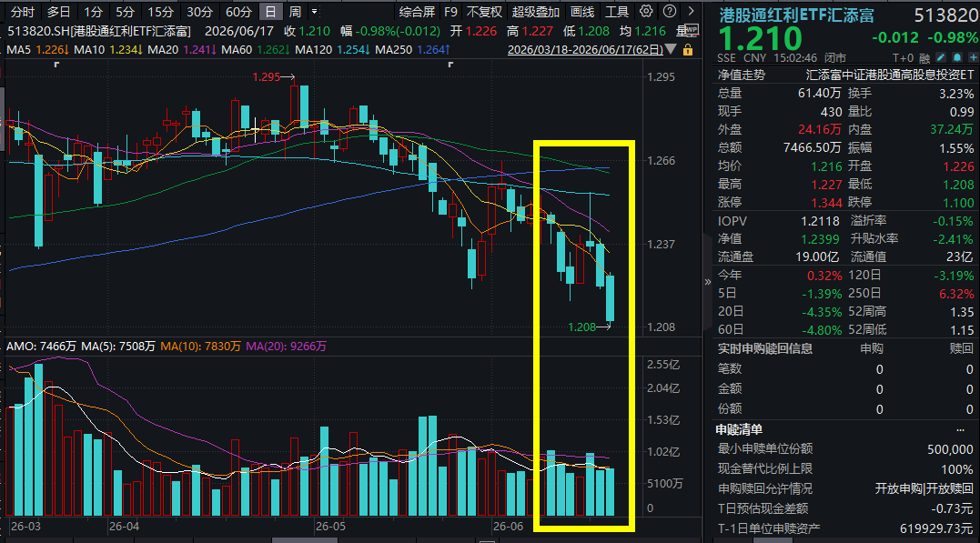Click the 1.295 high price marker
The height and width of the screenshot is (543, 980).
click(x=267, y=77)
